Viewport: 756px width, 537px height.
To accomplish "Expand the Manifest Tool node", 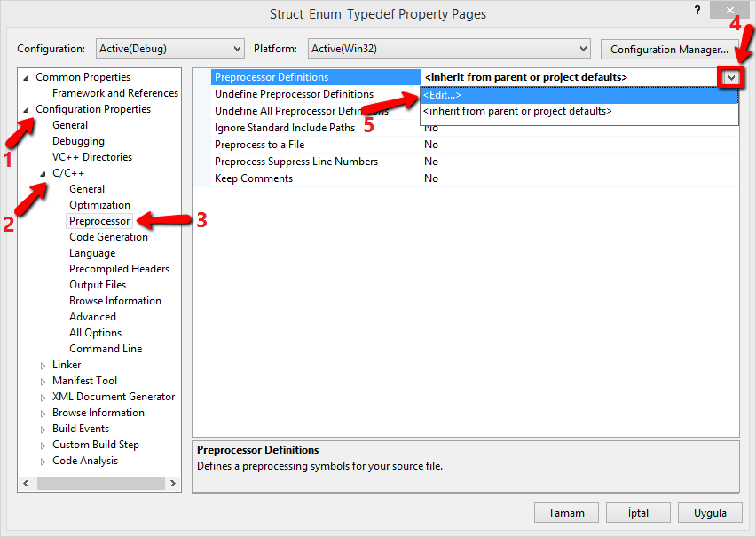I will 43,381.
